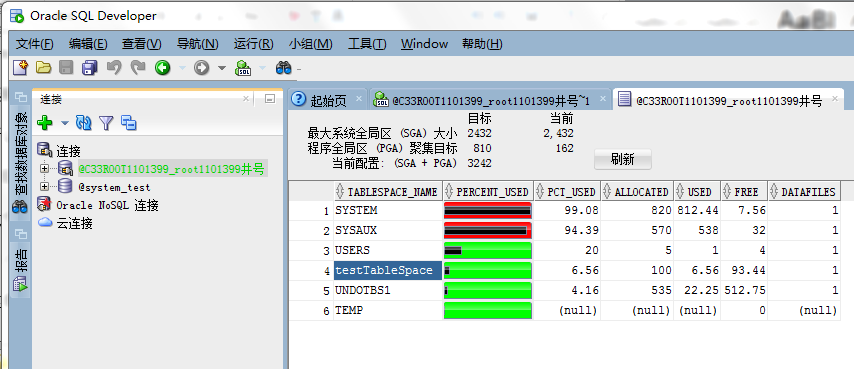Open the dropdown next to the Back icon
This screenshot has height=369, width=854.
(x=182, y=68)
